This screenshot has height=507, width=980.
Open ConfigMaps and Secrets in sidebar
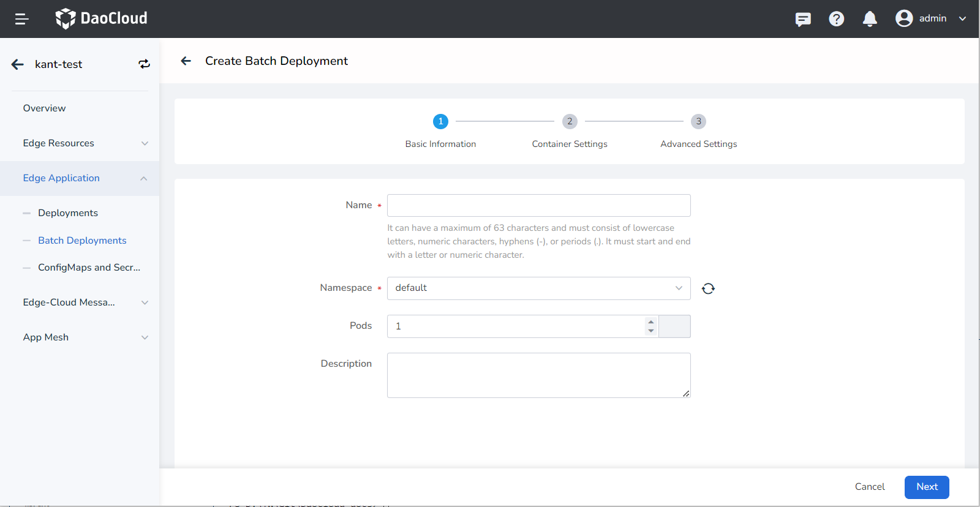click(89, 268)
